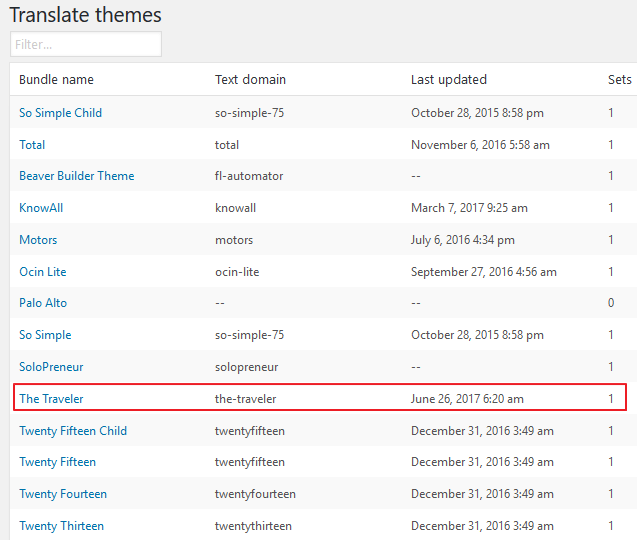Open The Traveler theme bundle

(51, 399)
